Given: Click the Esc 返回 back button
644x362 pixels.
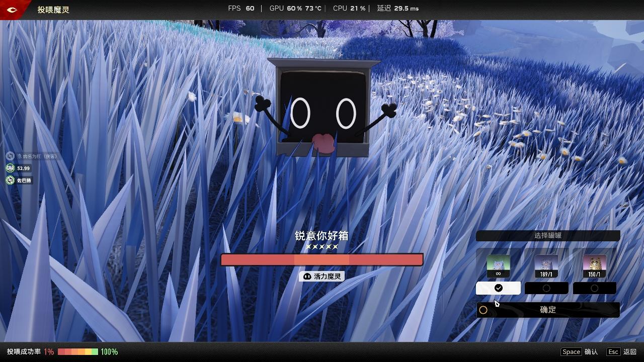Looking at the screenshot, I should click(x=622, y=352).
